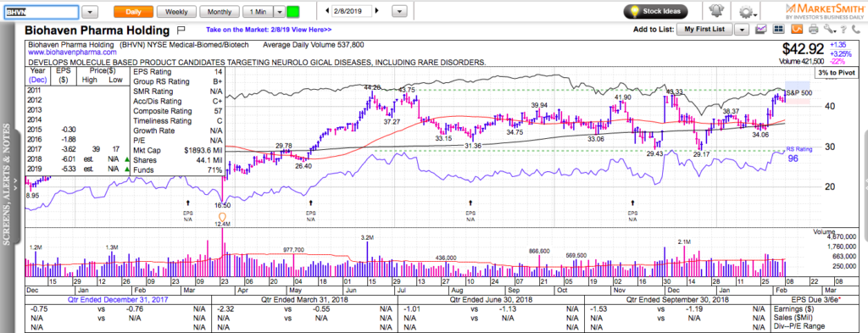Click the phone contact icon
Screen dimensions: 868x333
[855, 30]
